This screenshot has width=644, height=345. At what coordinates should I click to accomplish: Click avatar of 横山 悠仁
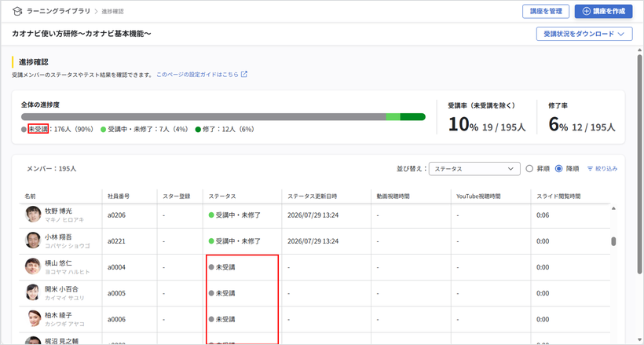coord(33,266)
